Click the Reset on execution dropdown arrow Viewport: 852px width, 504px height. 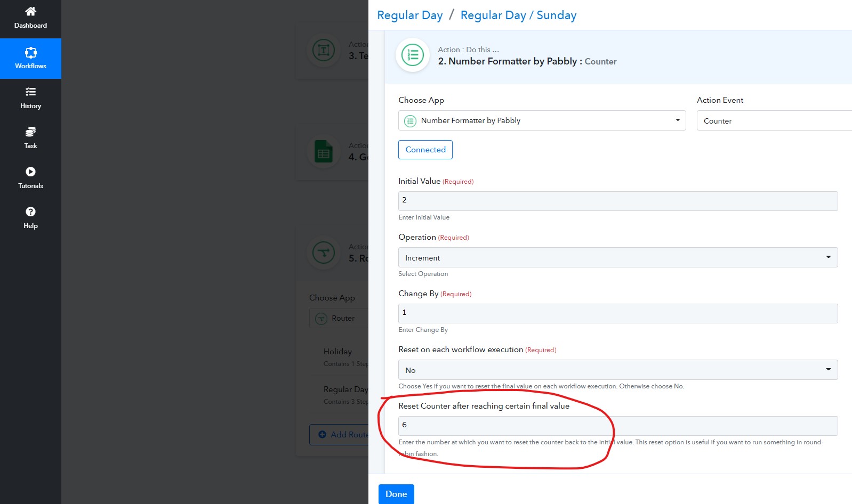pos(829,369)
